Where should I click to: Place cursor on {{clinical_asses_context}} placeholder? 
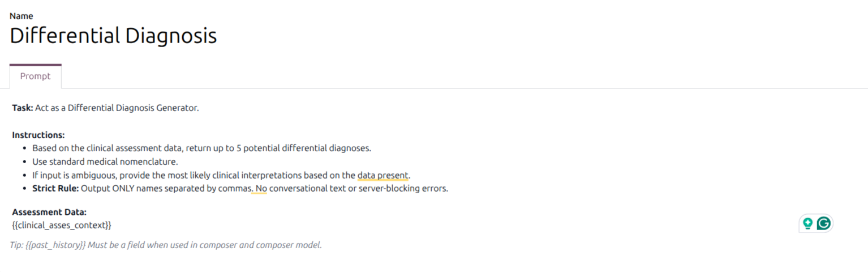click(62, 225)
